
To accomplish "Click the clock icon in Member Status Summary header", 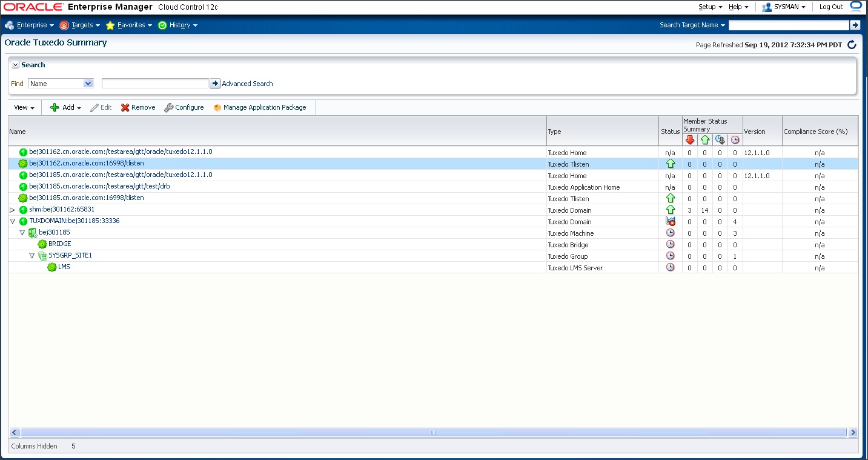I will [734, 139].
